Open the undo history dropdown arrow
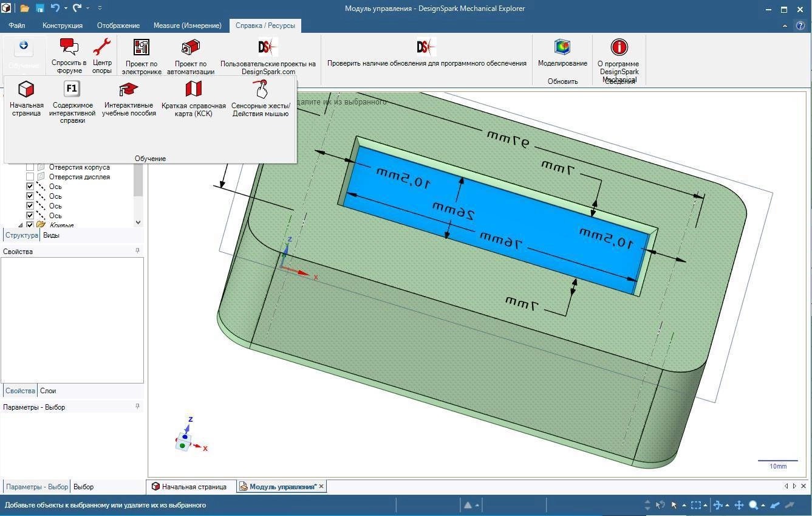This screenshot has width=812, height=516. click(66, 9)
